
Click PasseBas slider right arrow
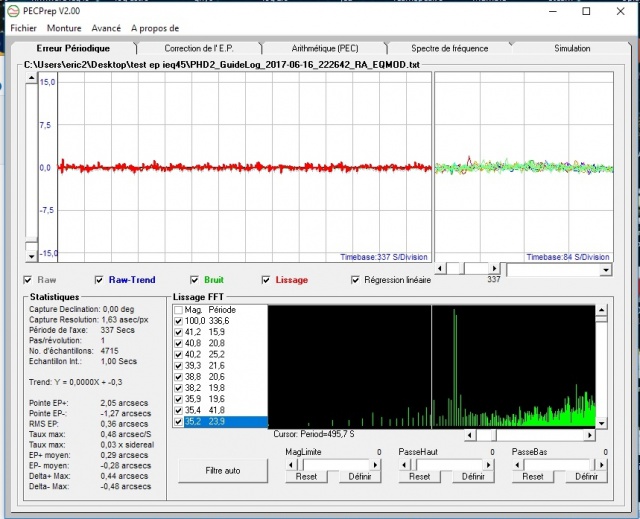tap(602, 464)
